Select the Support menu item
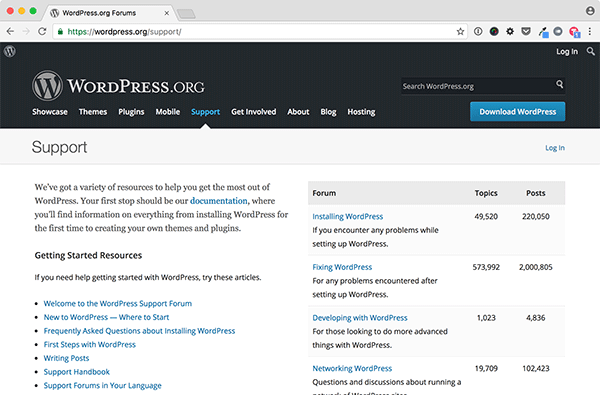600x395 pixels. [205, 112]
